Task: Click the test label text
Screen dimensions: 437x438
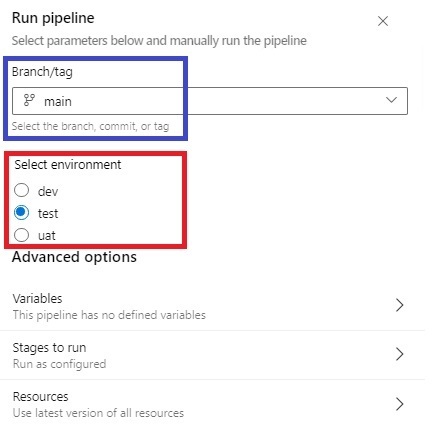Action: click(48, 213)
